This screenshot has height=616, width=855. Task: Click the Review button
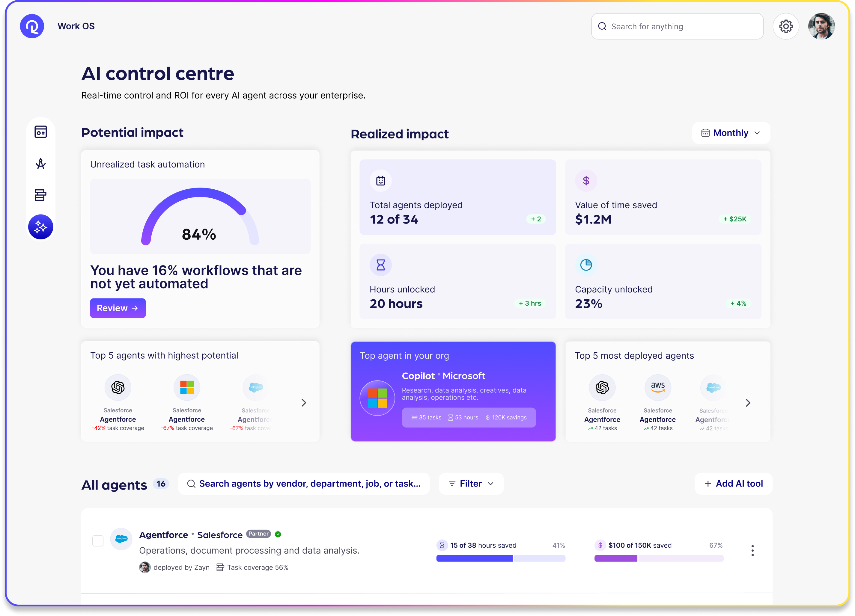tap(118, 308)
